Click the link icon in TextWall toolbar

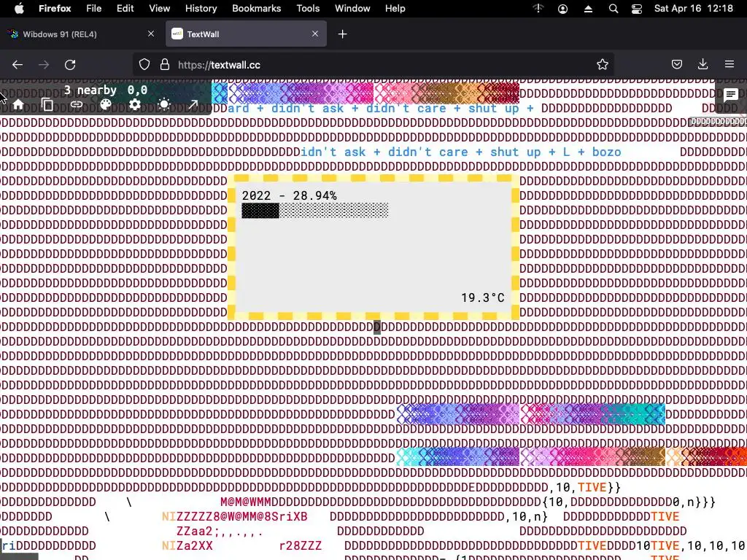point(76,104)
